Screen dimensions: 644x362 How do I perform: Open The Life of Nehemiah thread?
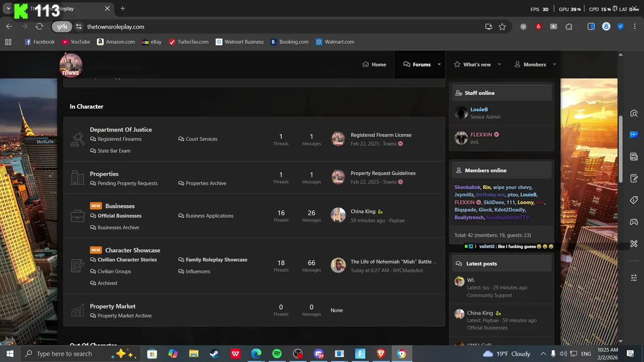point(393,262)
